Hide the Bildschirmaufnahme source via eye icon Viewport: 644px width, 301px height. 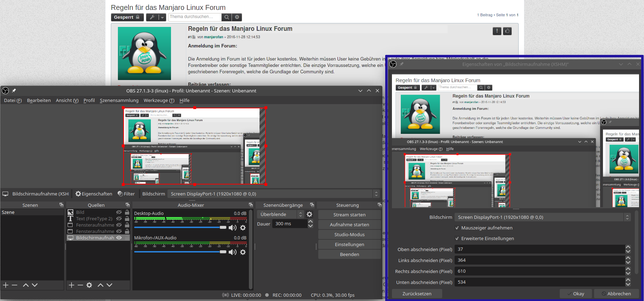point(119,238)
